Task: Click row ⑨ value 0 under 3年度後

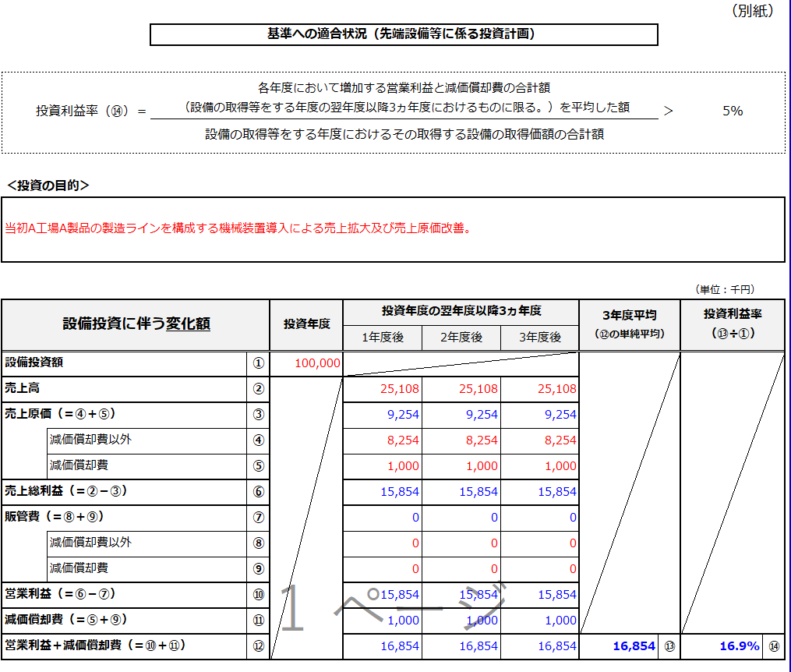Action: (540, 570)
